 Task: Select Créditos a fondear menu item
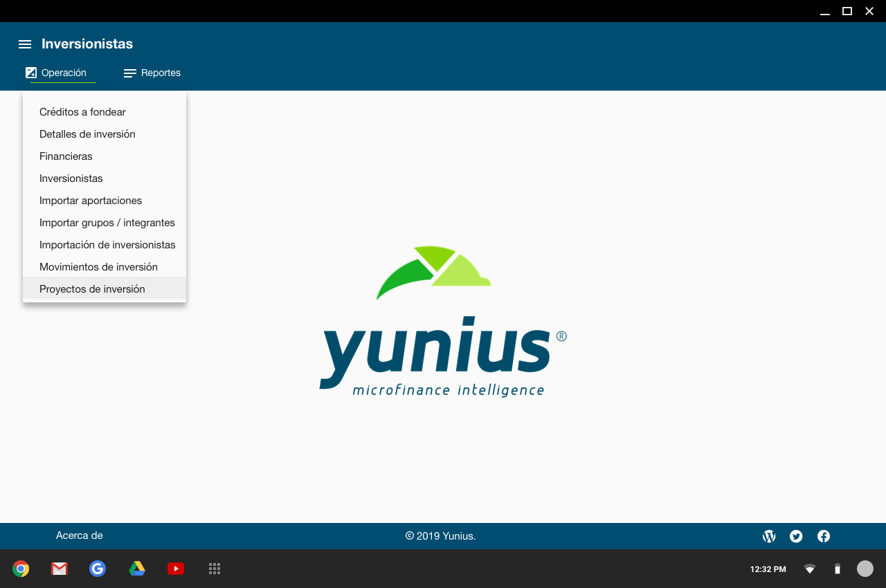click(x=82, y=112)
